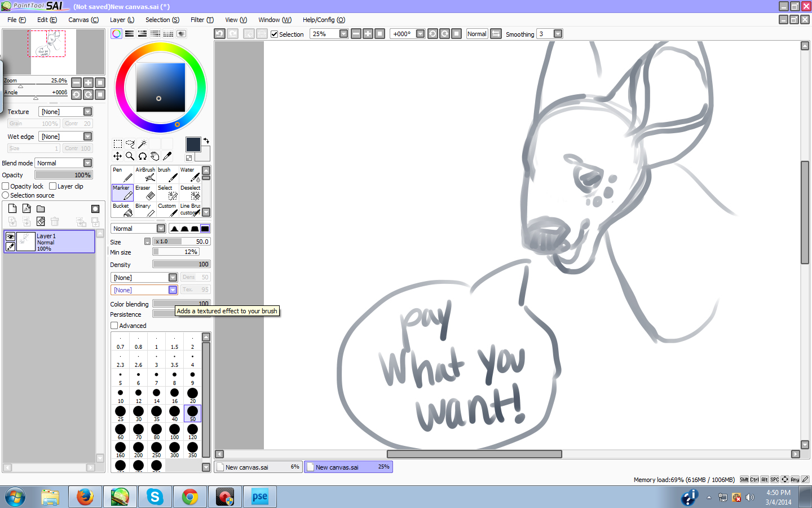This screenshot has height=508, width=812.
Task: Select the Magic Wand tool
Action: pyautogui.click(x=142, y=144)
